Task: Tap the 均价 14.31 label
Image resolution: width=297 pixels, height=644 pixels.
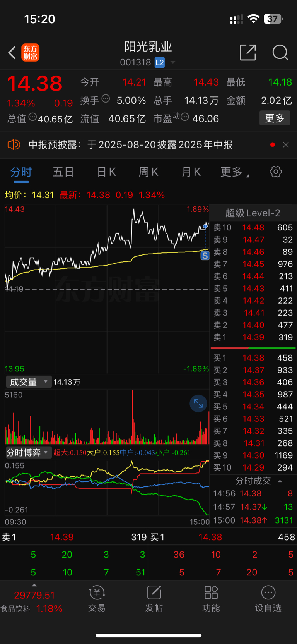Action: (x=29, y=195)
